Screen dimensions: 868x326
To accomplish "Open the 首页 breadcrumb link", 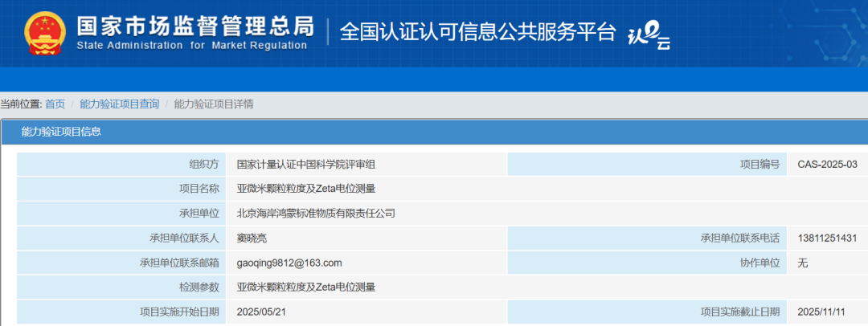I will coord(55,104).
